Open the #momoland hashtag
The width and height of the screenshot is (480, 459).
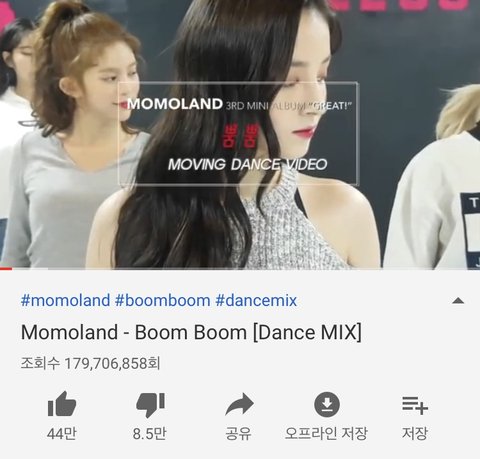[x=65, y=300]
